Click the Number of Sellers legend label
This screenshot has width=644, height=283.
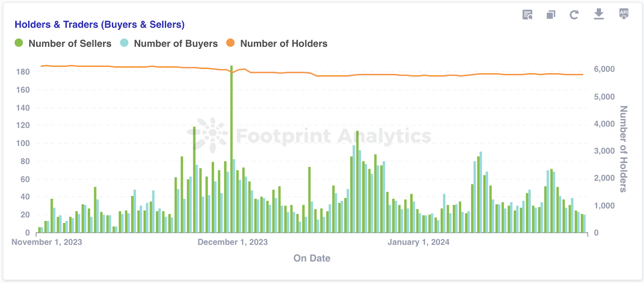point(70,43)
